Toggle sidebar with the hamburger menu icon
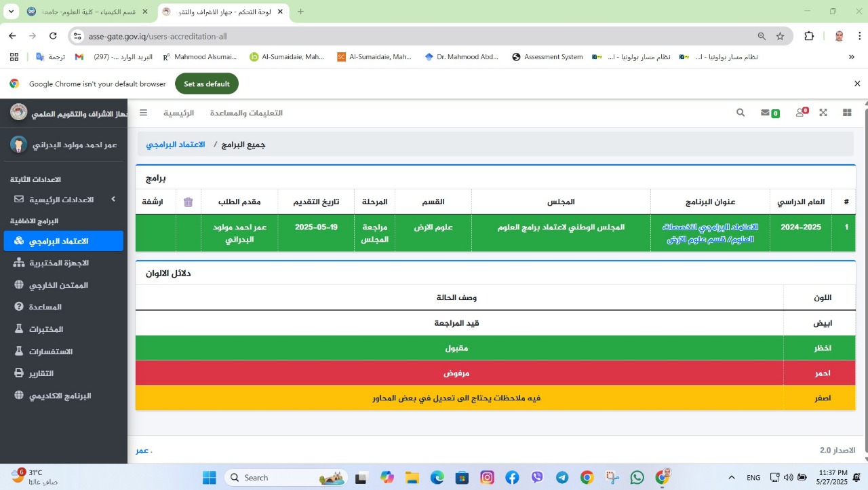868x490 pixels. tap(144, 113)
